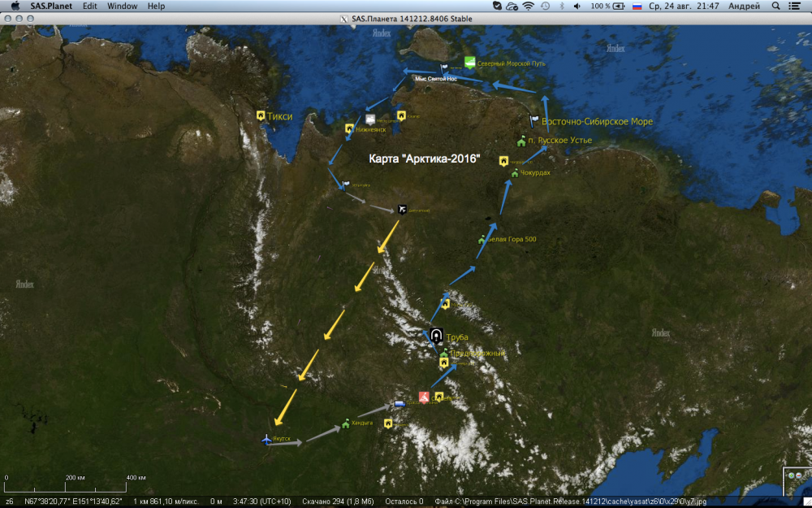Select the red marker near Сунтар

423,397
